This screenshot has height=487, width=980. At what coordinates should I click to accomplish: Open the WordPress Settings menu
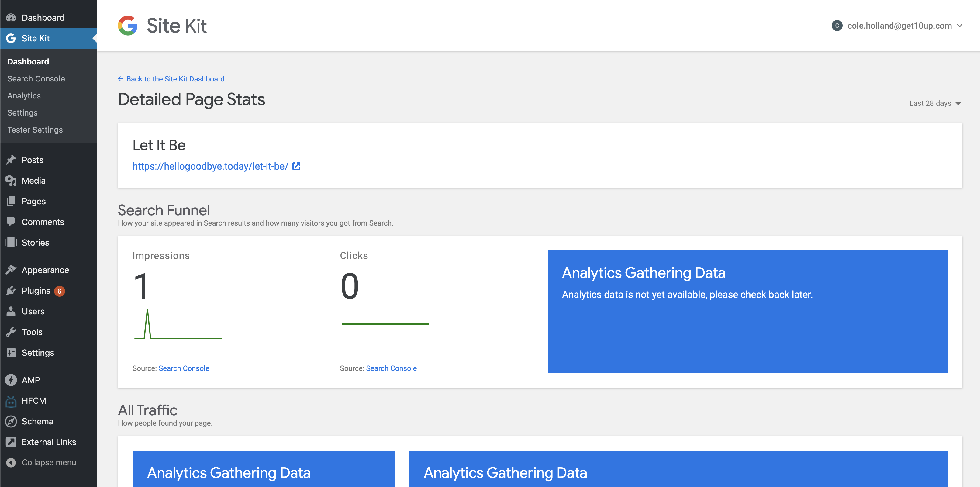point(49,353)
